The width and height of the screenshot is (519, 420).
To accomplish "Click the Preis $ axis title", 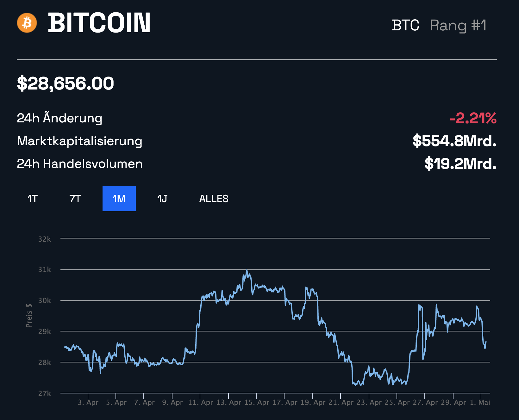I will (29, 315).
